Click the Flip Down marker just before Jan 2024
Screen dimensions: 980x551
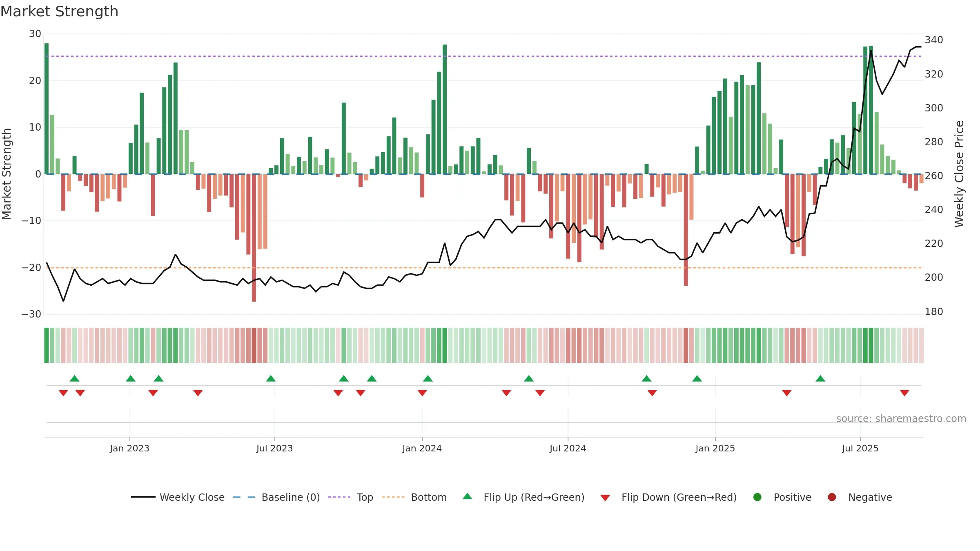tap(422, 393)
